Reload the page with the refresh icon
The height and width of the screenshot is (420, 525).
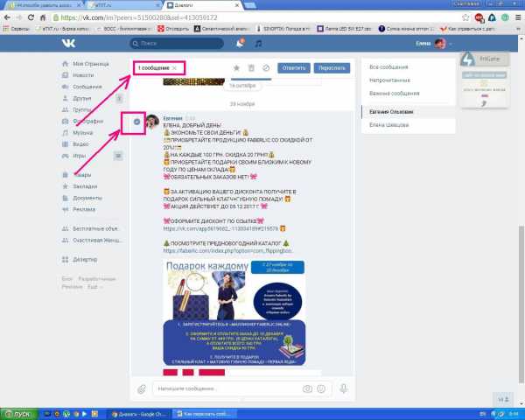(31, 17)
